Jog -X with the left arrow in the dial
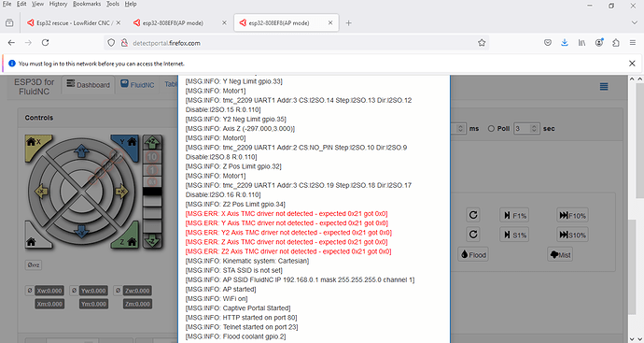The width and height of the screenshot is (644, 343). tap(41, 192)
